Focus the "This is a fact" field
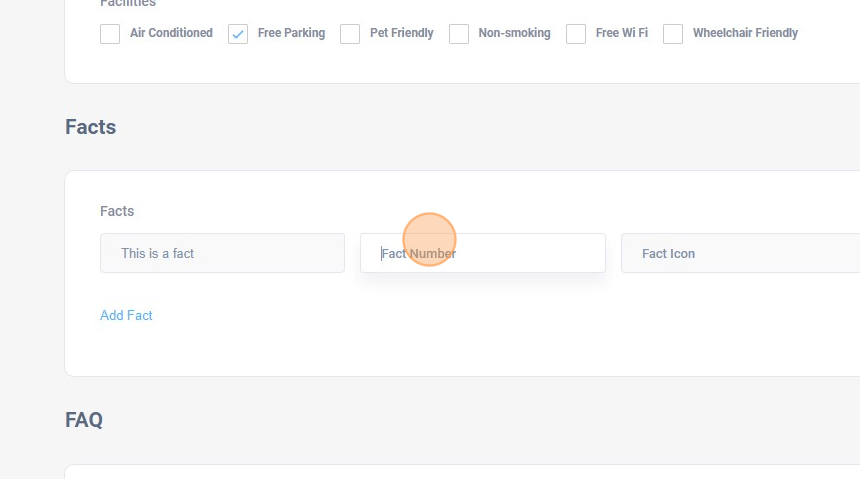This screenshot has width=860, height=479. pos(222,253)
